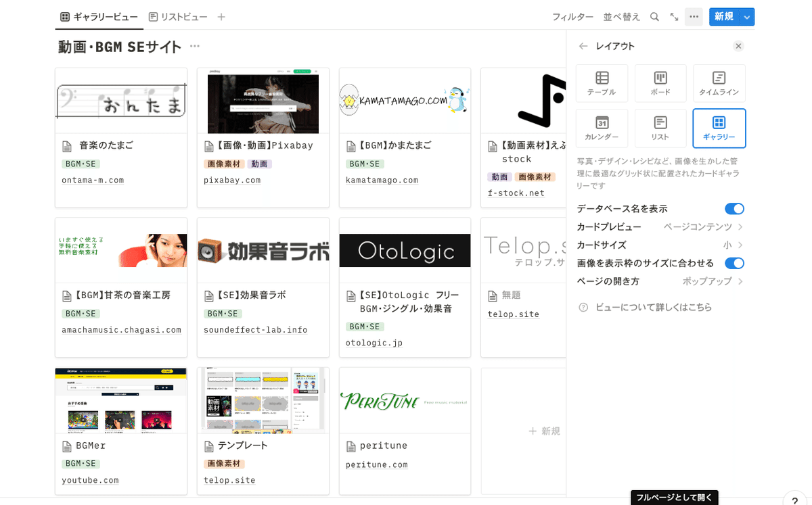
Task: Switch to リストビュー tab
Action: (x=178, y=17)
